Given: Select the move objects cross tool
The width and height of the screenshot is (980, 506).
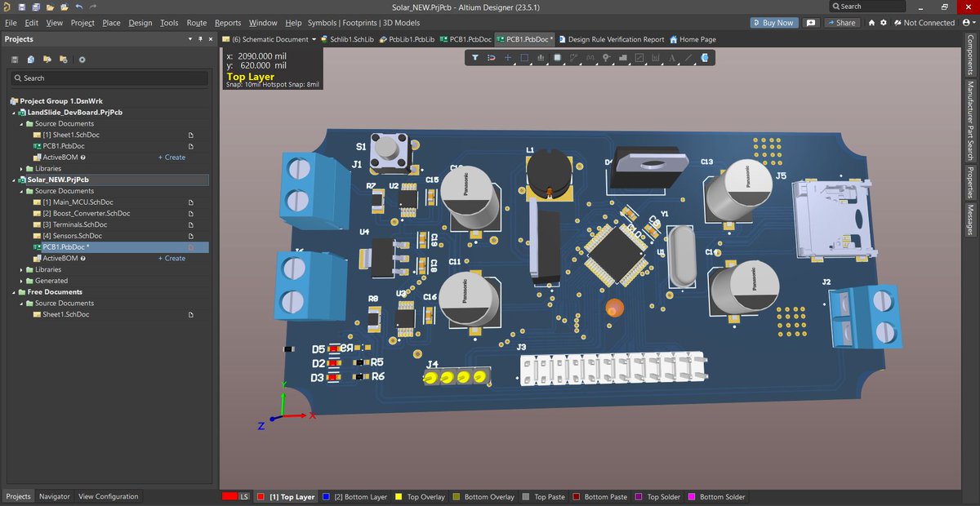Looking at the screenshot, I should coord(508,58).
